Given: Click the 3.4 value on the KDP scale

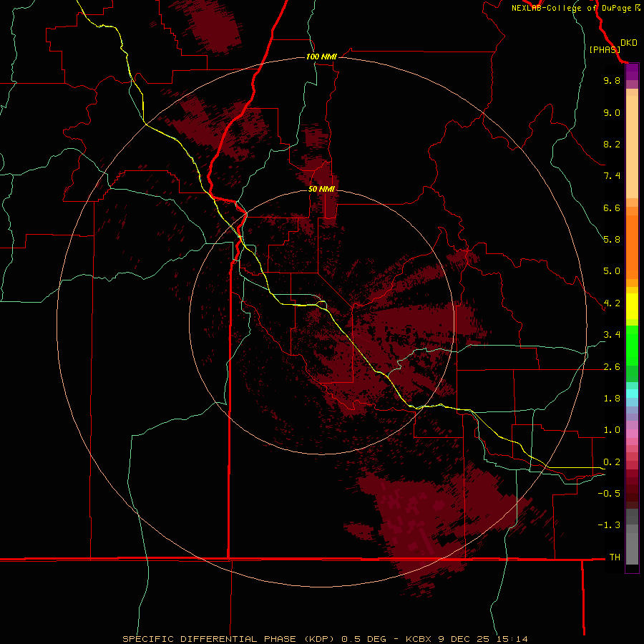Looking at the screenshot, I should coord(612,335).
